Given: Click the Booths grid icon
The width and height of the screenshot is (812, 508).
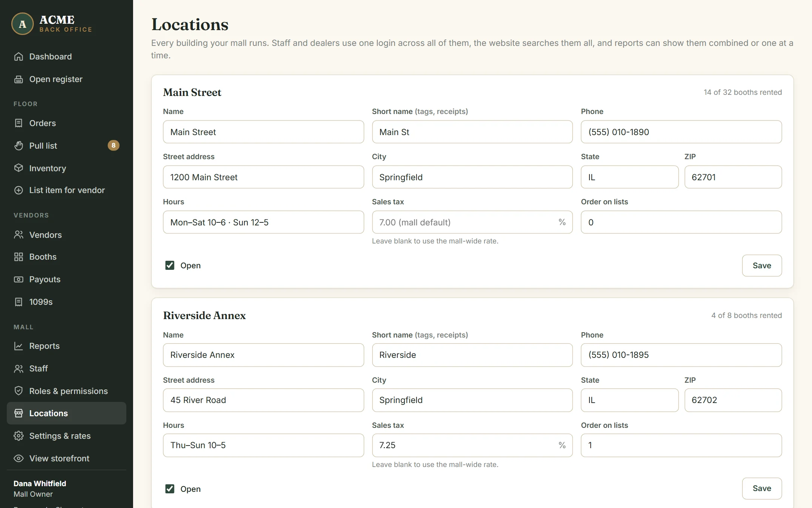Looking at the screenshot, I should 18,257.
